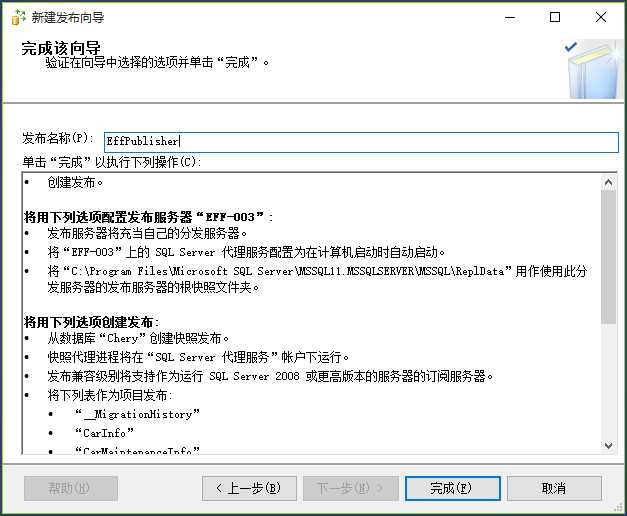Click the greyed-out 下一步(N) button

point(351,488)
